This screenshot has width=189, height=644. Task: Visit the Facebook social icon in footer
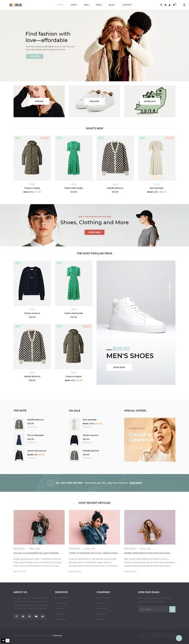click(x=16, y=616)
